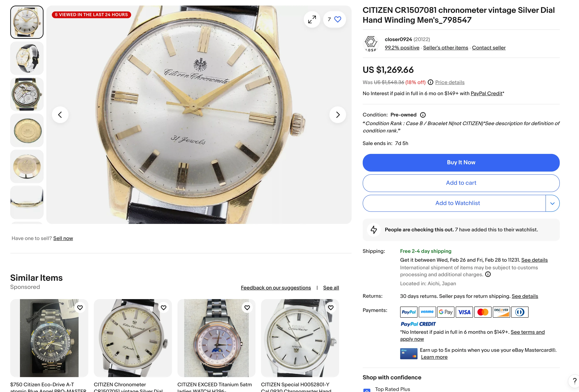Expand the Add to Watchlist dropdown arrow
The height and width of the screenshot is (392, 579).
pos(552,203)
